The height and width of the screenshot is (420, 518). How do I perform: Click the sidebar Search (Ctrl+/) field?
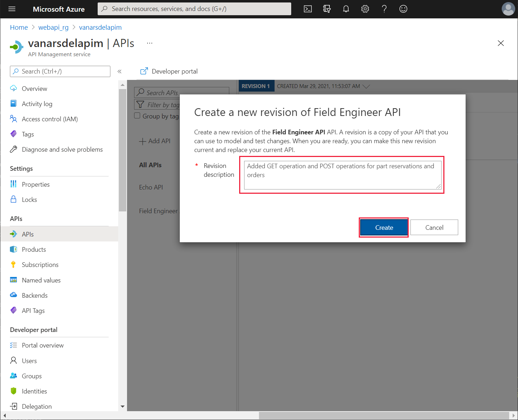[x=60, y=71]
